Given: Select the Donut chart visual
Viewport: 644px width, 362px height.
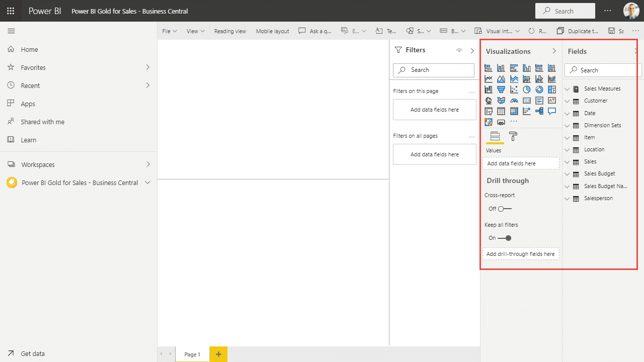Looking at the screenshot, I should click(x=539, y=89).
